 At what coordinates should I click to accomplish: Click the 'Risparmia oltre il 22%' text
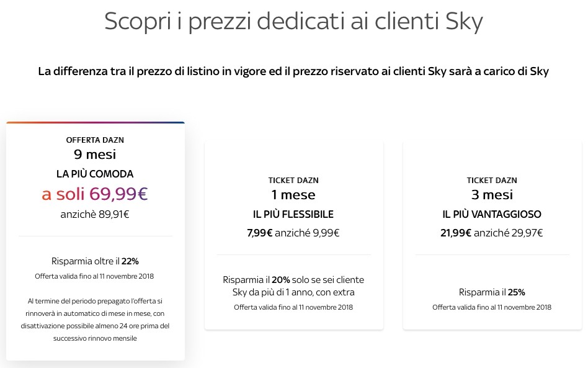click(x=95, y=261)
